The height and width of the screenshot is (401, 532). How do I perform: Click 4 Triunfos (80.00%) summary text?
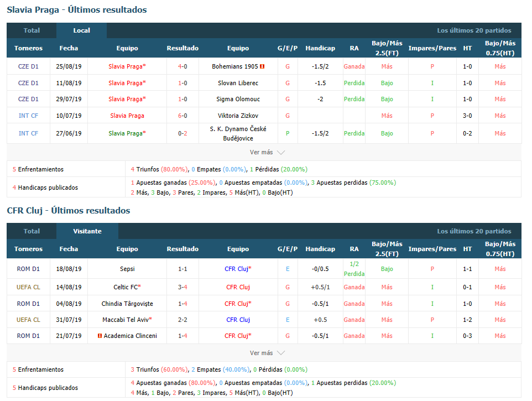click(159, 169)
